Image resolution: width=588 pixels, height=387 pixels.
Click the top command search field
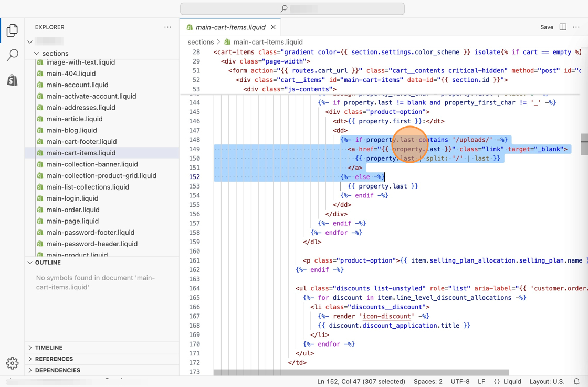292,9
